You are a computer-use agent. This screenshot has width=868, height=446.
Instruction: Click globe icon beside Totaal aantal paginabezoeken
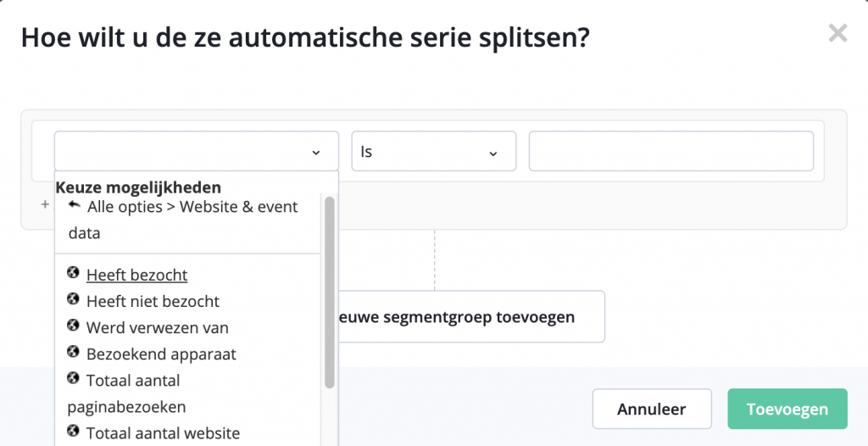tap(73, 378)
